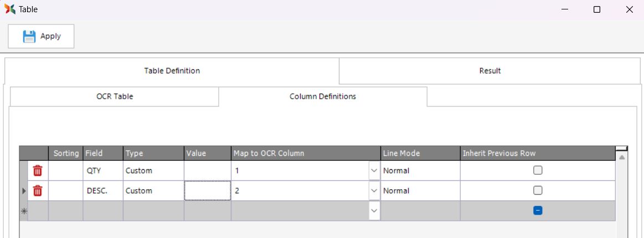This screenshot has height=238, width=644.
Task: Open OCR column dropdown for DESC. row
Action: (x=374, y=191)
